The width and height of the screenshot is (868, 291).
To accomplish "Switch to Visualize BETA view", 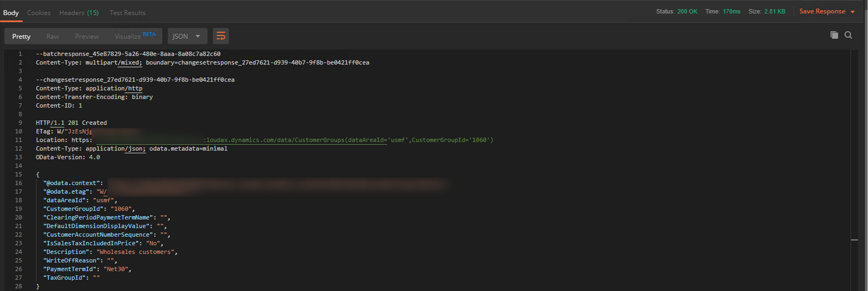I will point(135,36).
